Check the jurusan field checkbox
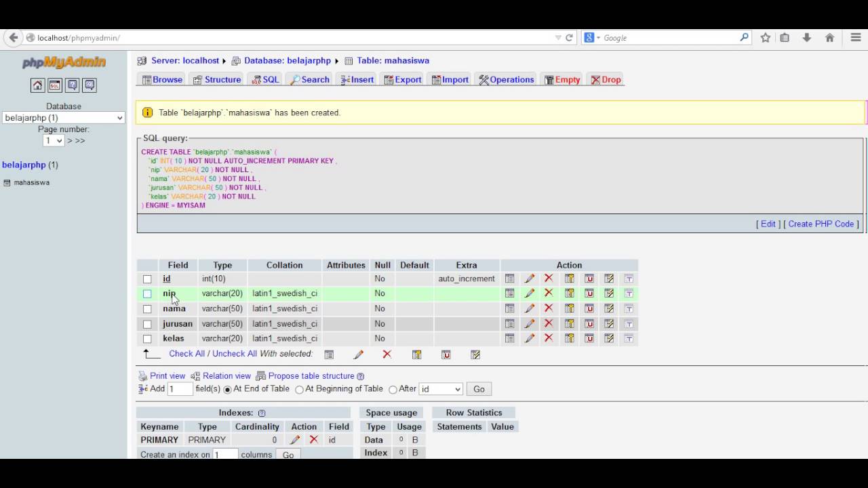Screen dimensions: 868x488 coord(147,324)
